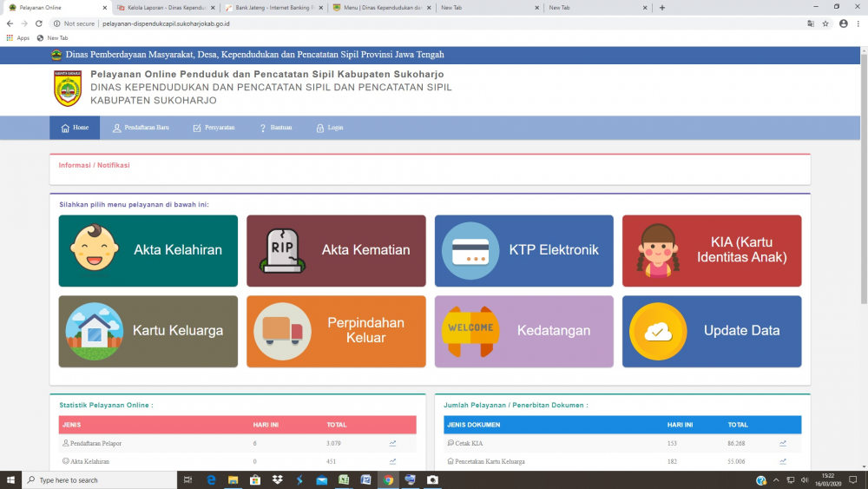Open the Camera app on the taskbar
Screen dimensions: 868x489
coord(432,479)
